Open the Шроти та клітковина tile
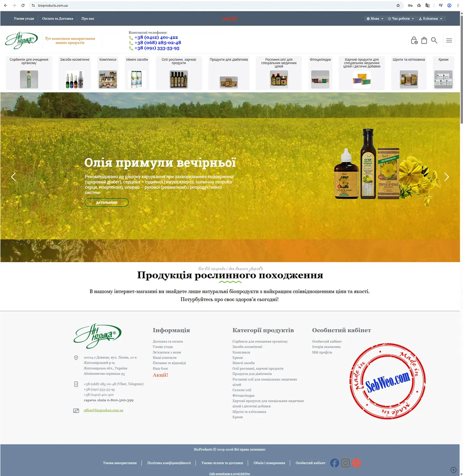 [409, 73]
